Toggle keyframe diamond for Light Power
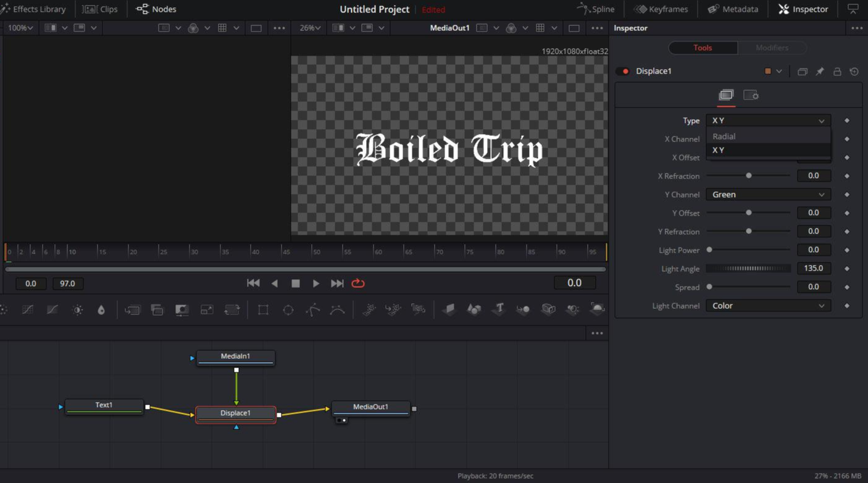 click(847, 250)
